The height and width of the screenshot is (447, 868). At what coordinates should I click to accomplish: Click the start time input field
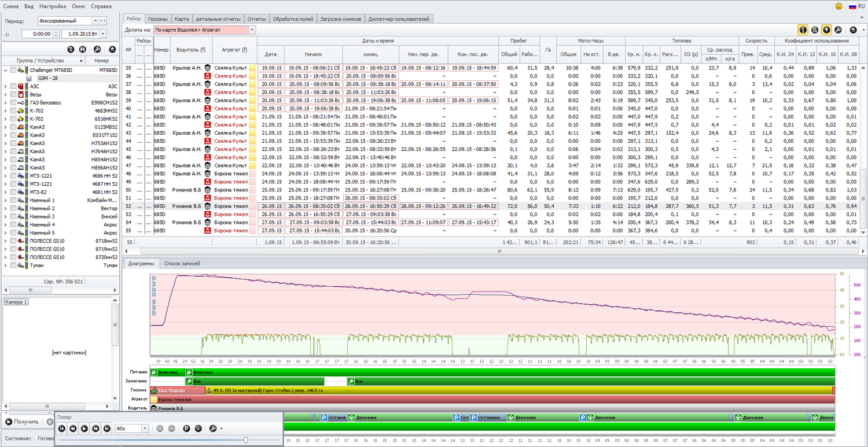pos(37,34)
